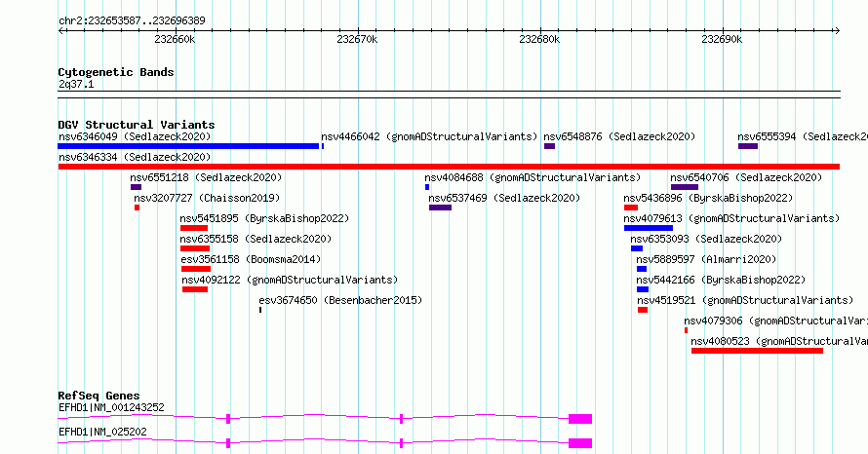Click ruler position 232680k
The image size is (868, 454).
(539, 39)
